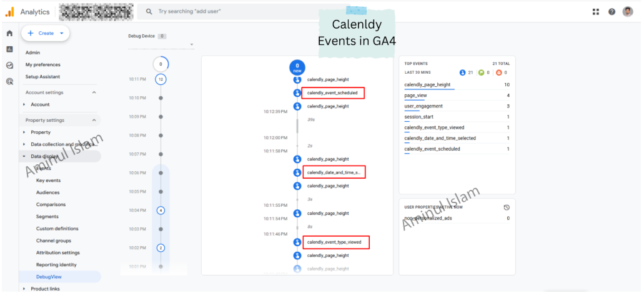
Task: Click the 10:08 PM timeline dot
Action: (x=161, y=135)
